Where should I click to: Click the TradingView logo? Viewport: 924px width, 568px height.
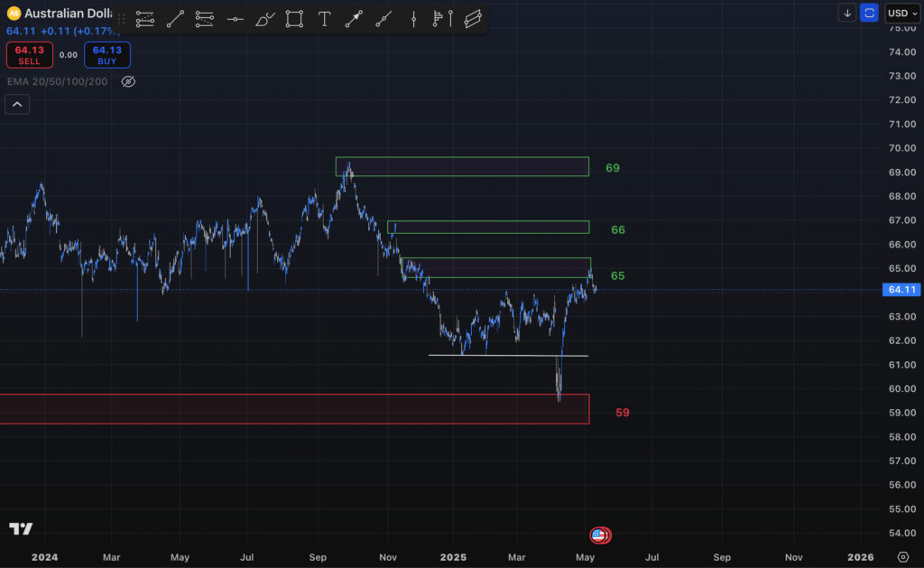(x=23, y=530)
